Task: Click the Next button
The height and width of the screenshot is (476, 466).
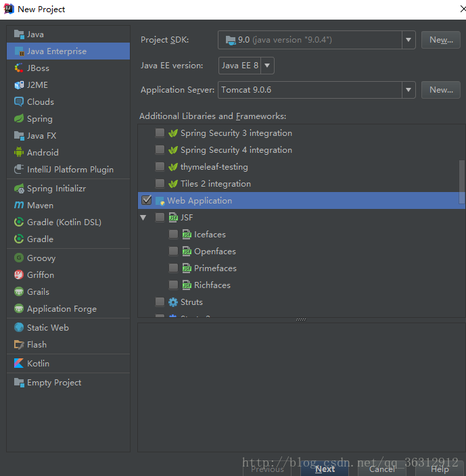Action: tap(325, 469)
